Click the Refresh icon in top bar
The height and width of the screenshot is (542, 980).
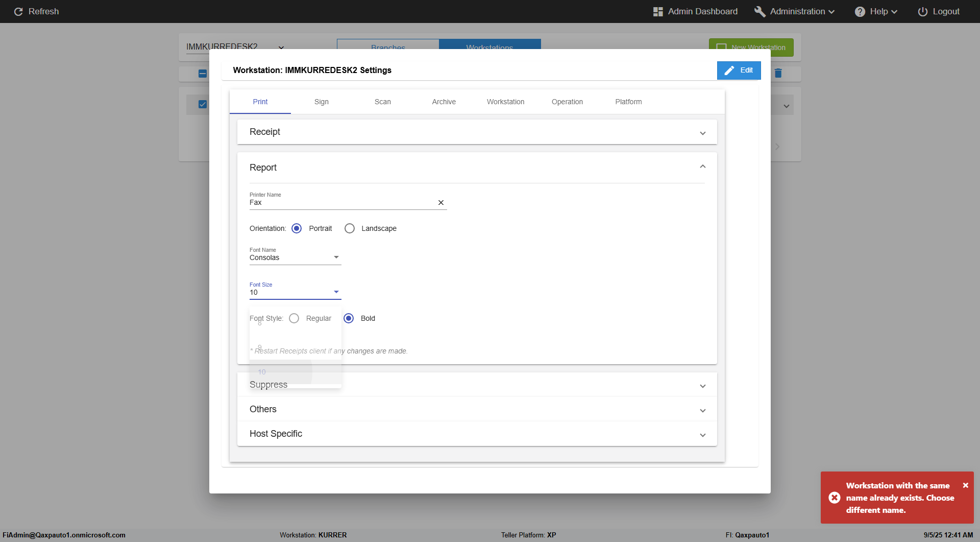[x=18, y=11]
